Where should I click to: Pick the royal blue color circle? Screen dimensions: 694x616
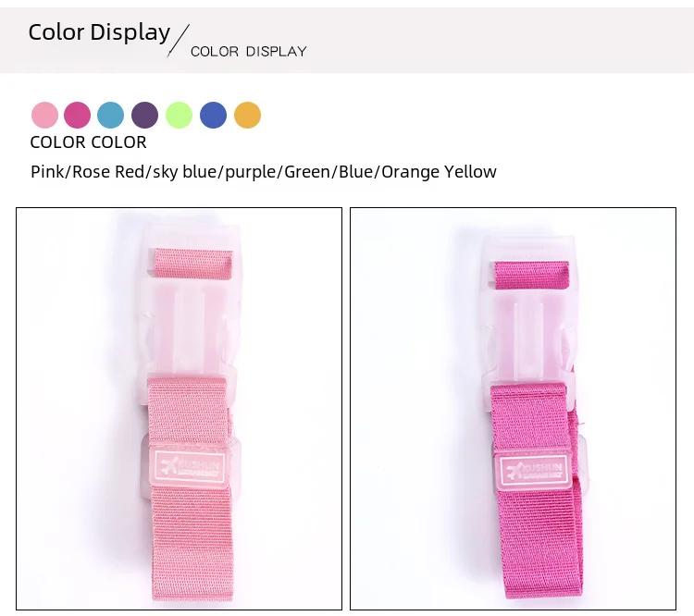pos(214,115)
